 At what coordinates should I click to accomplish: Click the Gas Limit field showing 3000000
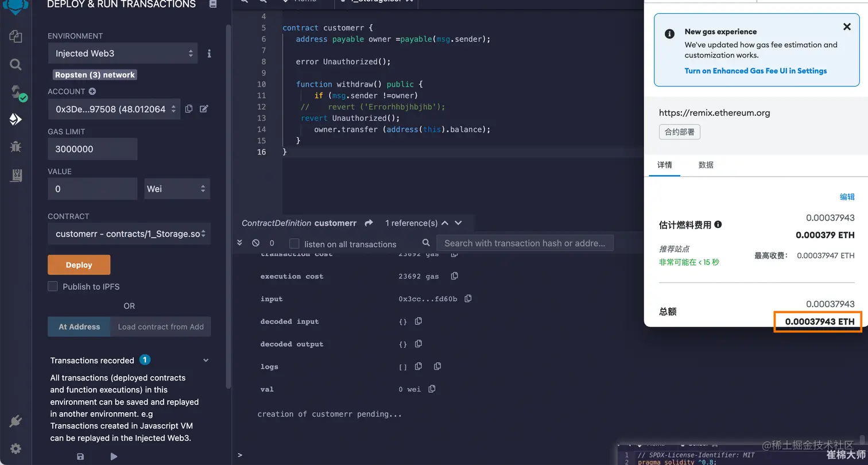click(x=92, y=149)
